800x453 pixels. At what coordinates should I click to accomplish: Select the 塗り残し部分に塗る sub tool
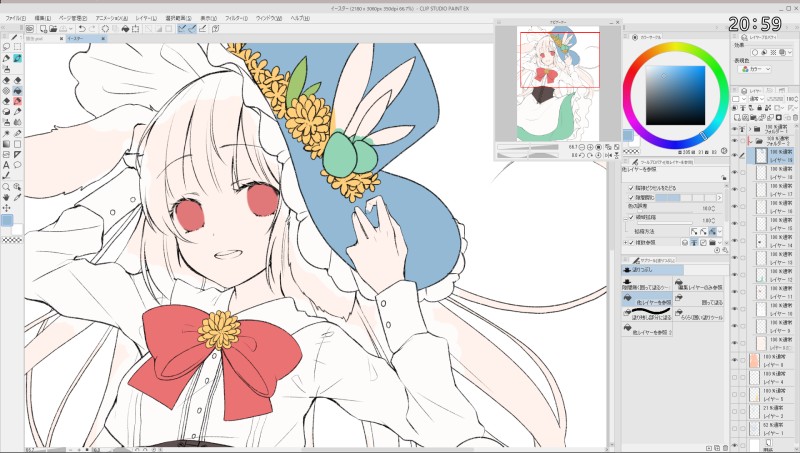[x=646, y=314]
